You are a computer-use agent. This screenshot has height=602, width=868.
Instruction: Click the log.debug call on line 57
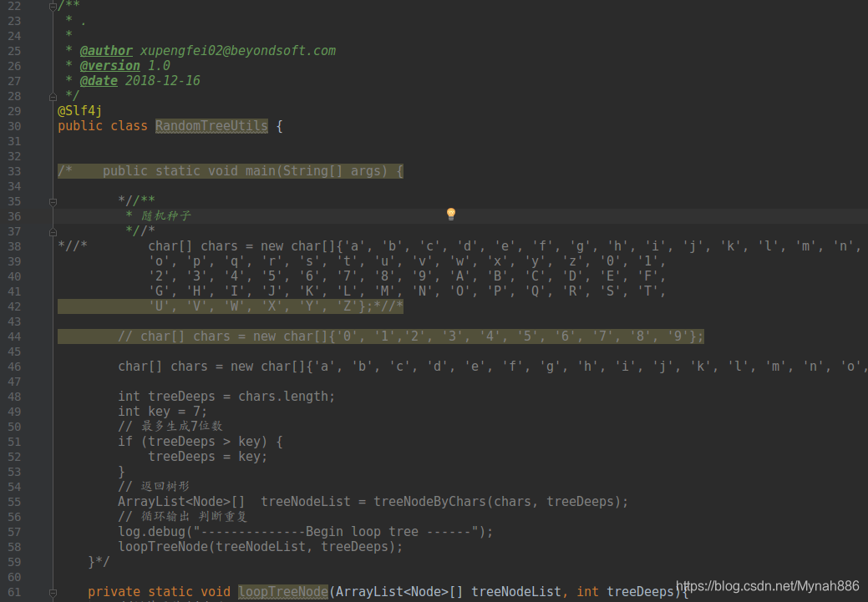click(305, 532)
